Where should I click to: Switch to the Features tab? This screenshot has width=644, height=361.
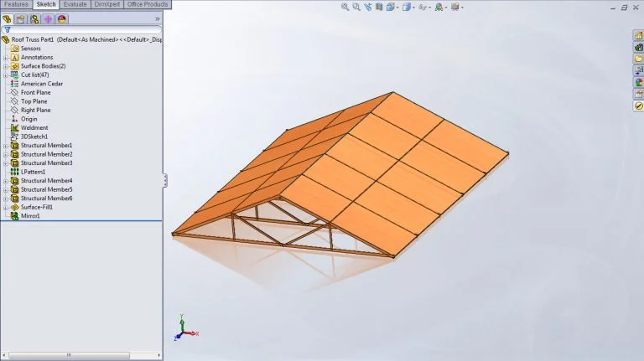point(16,4)
